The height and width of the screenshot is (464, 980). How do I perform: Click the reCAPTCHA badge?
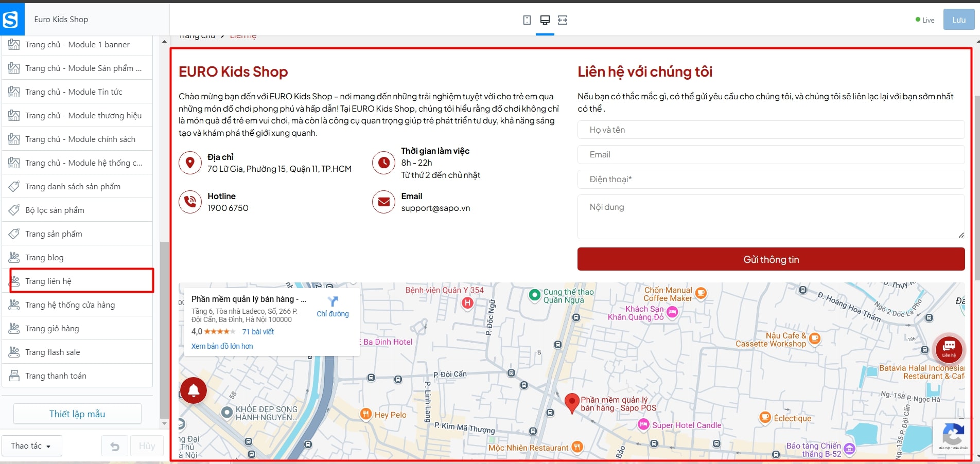(953, 436)
